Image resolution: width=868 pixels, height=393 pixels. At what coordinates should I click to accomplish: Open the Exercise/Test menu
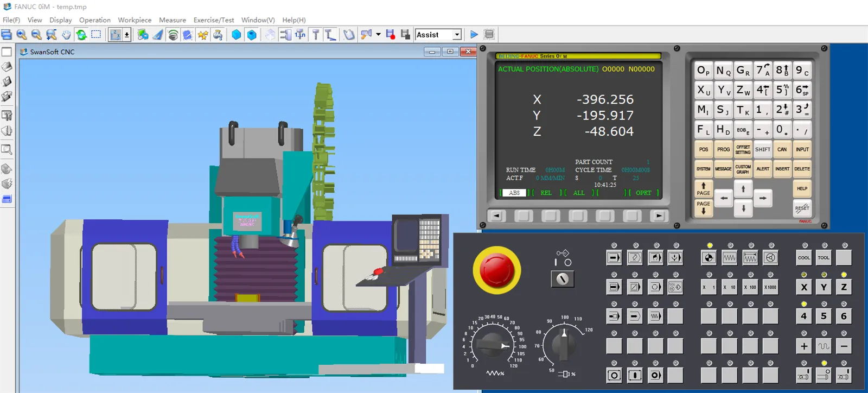coord(214,20)
